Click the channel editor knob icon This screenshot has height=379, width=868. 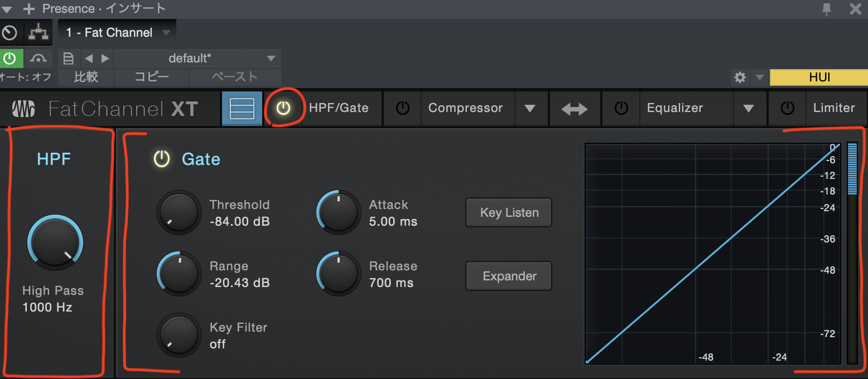click(x=9, y=32)
